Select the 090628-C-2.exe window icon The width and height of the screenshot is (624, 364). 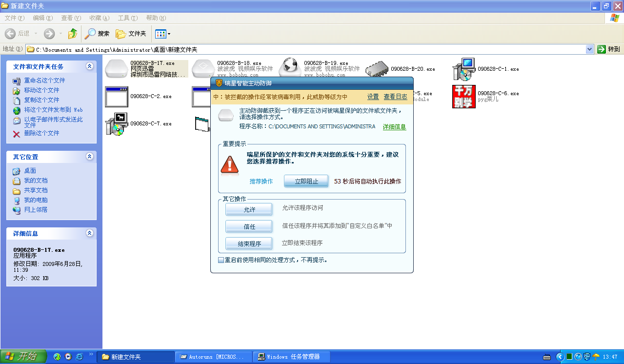coord(117,97)
